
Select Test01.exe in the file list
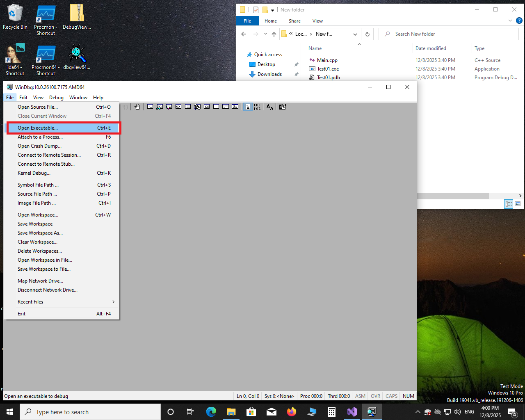click(328, 69)
